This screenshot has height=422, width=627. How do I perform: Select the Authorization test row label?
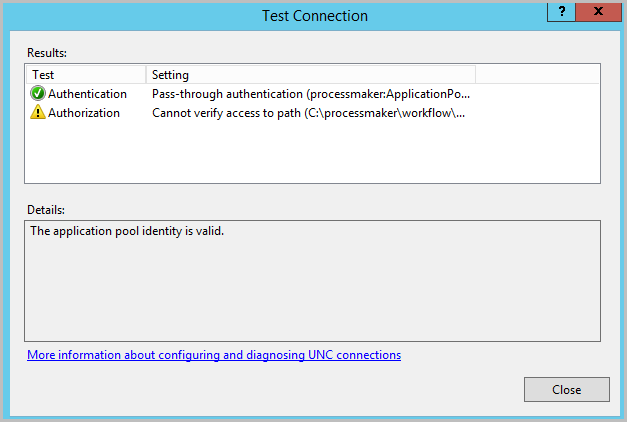pyautogui.click(x=84, y=113)
